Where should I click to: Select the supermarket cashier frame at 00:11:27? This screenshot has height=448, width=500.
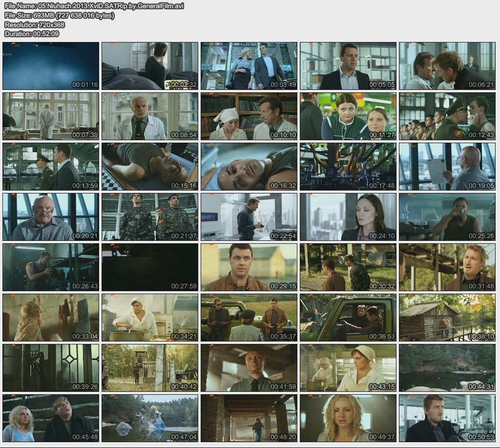coord(348,116)
